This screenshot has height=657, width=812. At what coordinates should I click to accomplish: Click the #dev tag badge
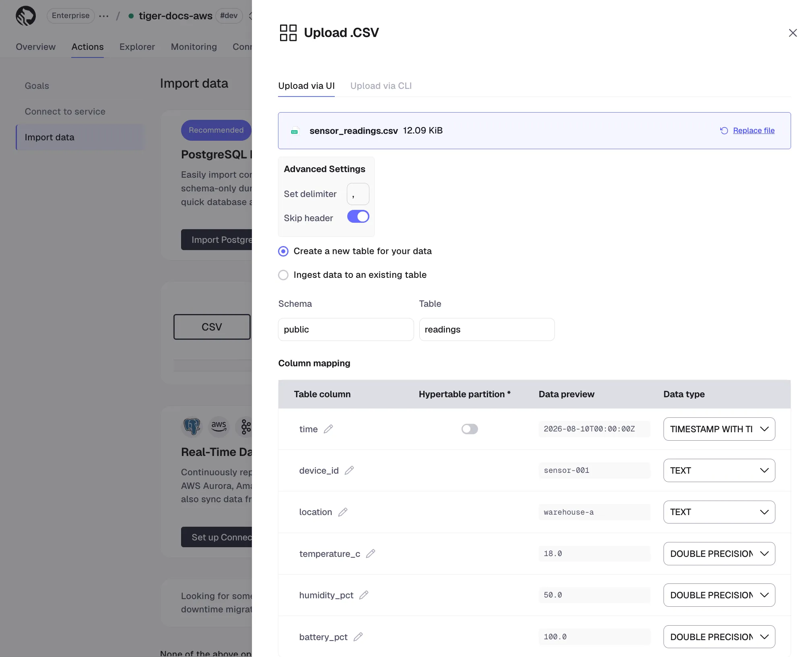click(x=229, y=16)
